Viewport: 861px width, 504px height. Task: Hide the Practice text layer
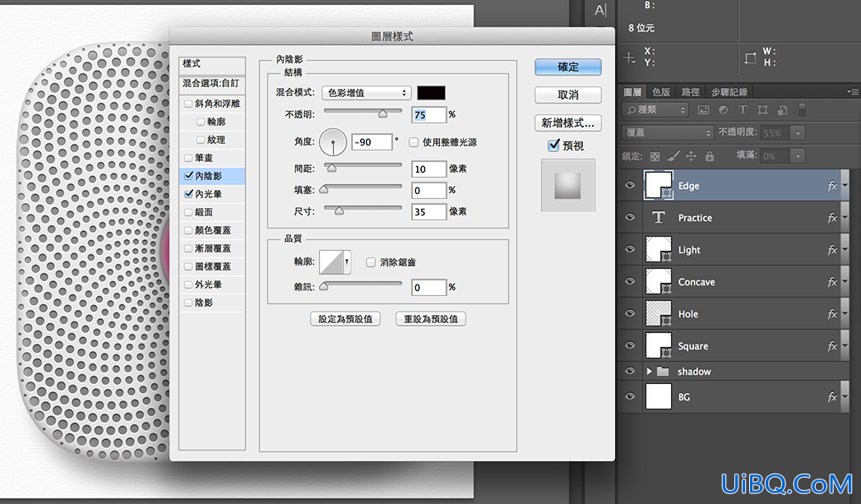pyautogui.click(x=630, y=217)
